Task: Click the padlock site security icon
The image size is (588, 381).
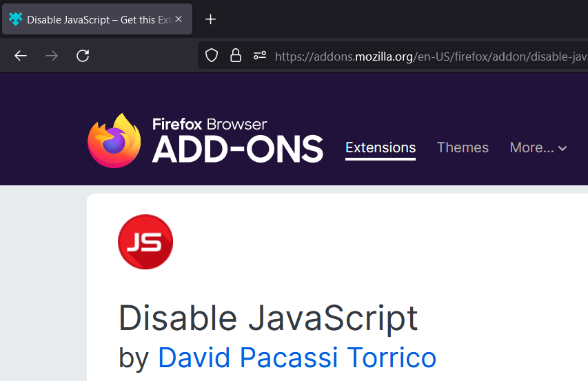Action: click(236, 56)
